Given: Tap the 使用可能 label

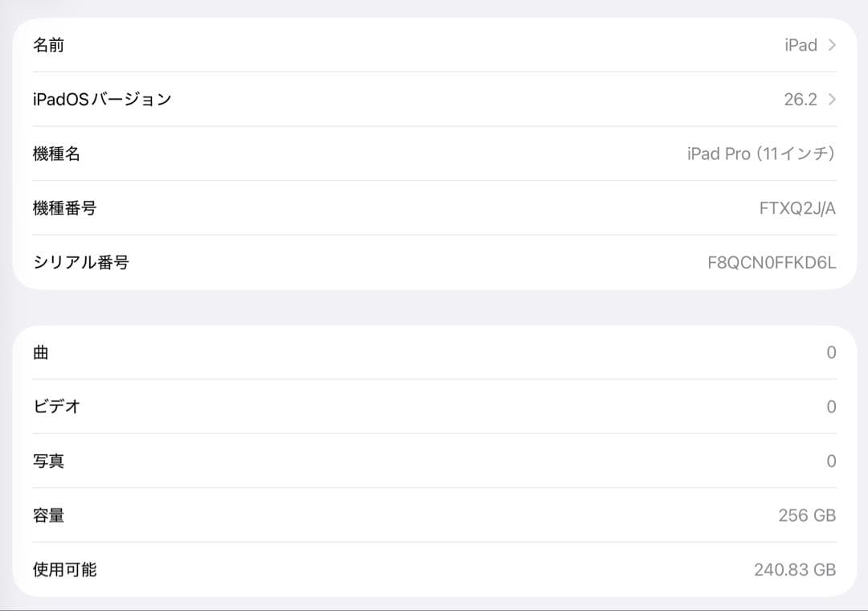Looking at the screenshot, I should (x=64, y=570).
